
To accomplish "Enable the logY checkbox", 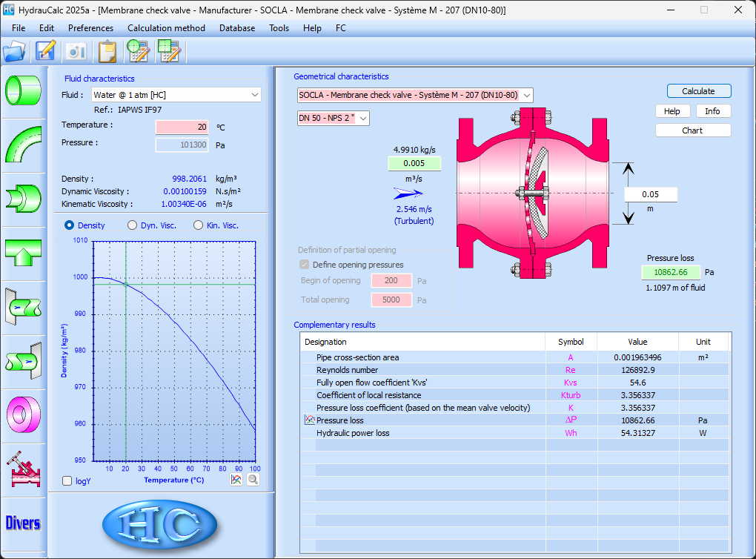I will [x=67, y=481].
